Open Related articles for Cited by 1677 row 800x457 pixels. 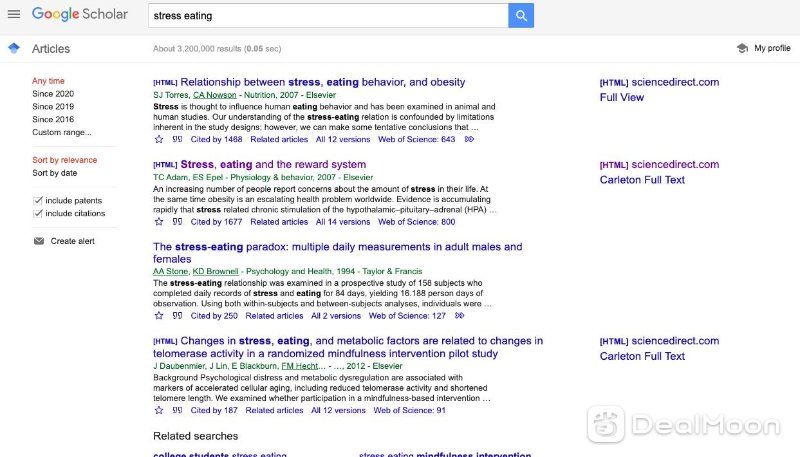point(279,222)
